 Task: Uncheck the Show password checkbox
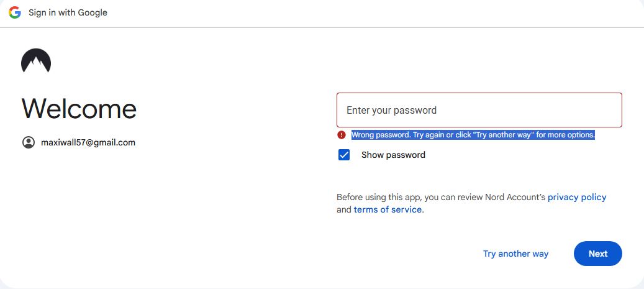click(x=344, y=155)
